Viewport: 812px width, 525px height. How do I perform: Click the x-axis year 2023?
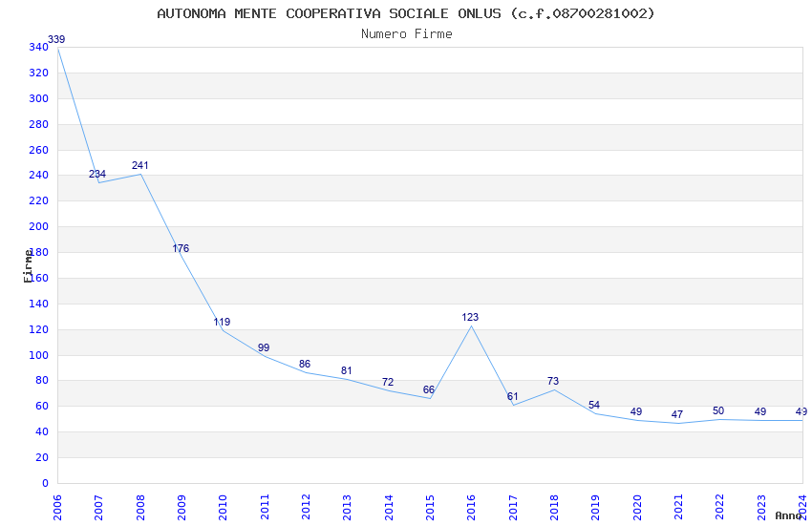(x=761, y=508)
